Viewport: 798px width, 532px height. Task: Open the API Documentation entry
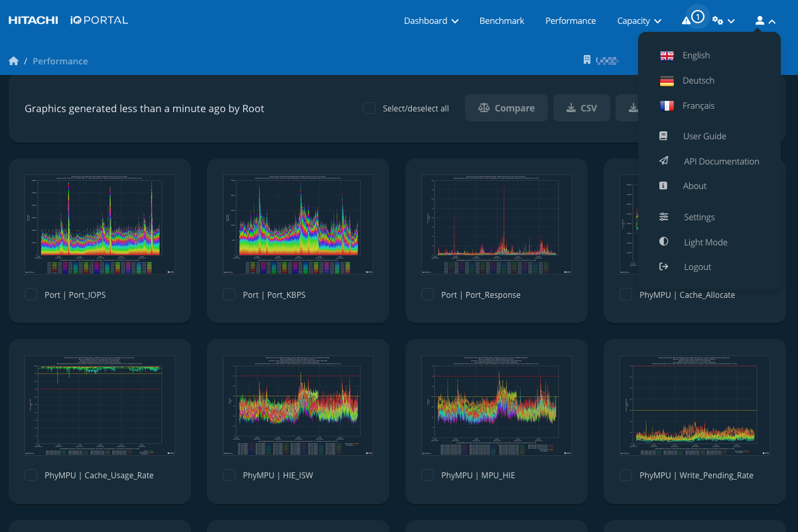point(721,161)
